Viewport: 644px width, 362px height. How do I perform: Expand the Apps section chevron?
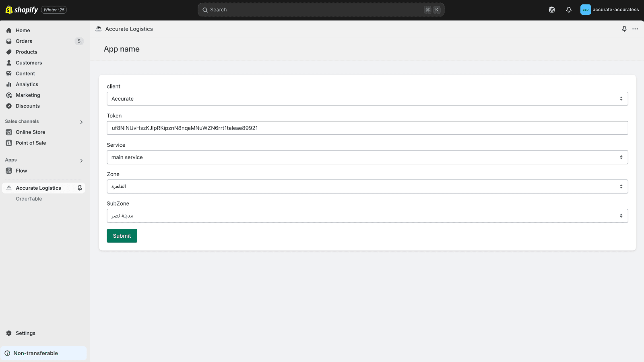pyautogui.click(x=81, y=160)
